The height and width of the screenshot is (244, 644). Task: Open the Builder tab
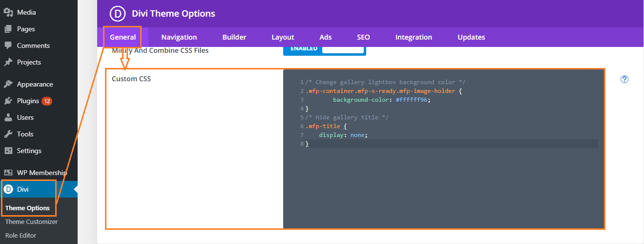tap(234, 37)
